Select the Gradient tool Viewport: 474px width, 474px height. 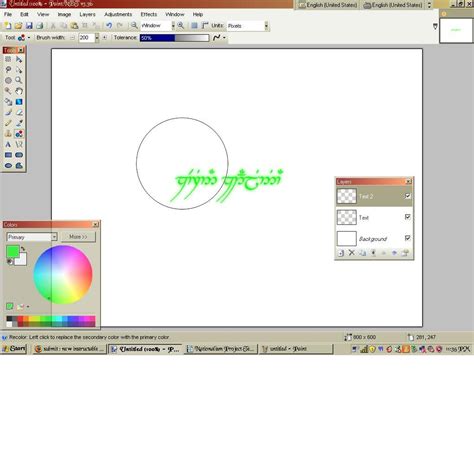(x=19, y=102)
